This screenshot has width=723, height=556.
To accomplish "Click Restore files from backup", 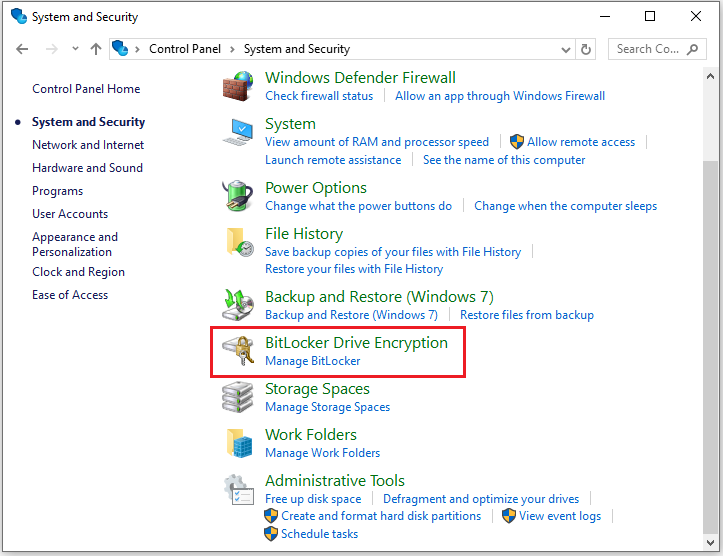I will point(527,315).
